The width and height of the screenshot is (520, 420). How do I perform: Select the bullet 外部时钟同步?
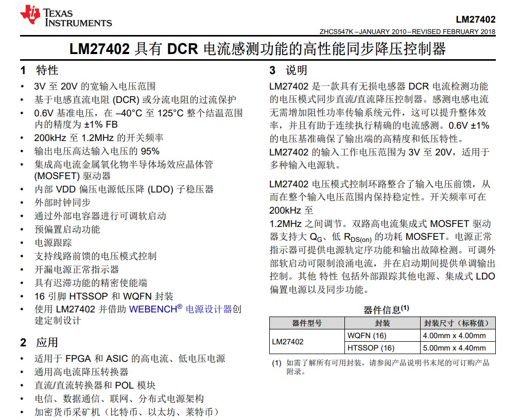coord(62,203)
